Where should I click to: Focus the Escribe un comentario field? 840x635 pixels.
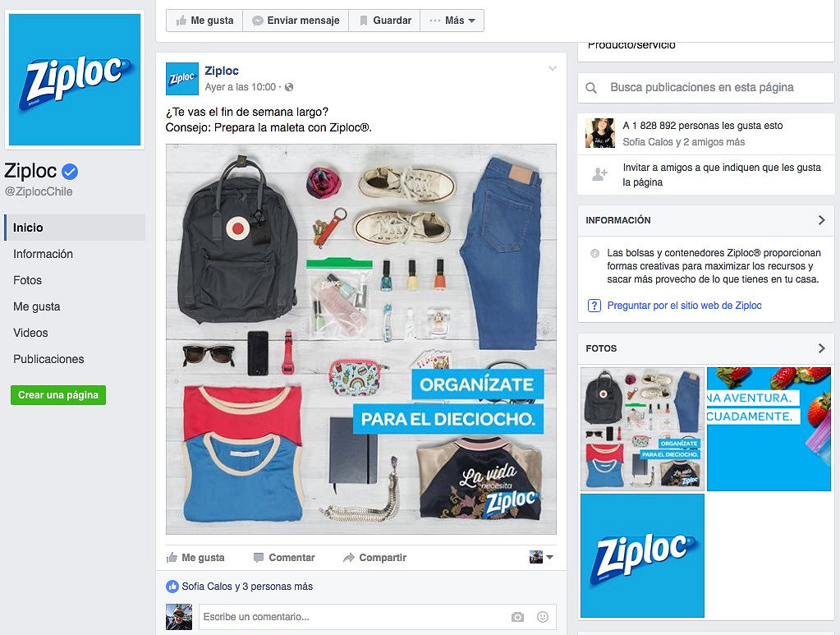(378, 617)
